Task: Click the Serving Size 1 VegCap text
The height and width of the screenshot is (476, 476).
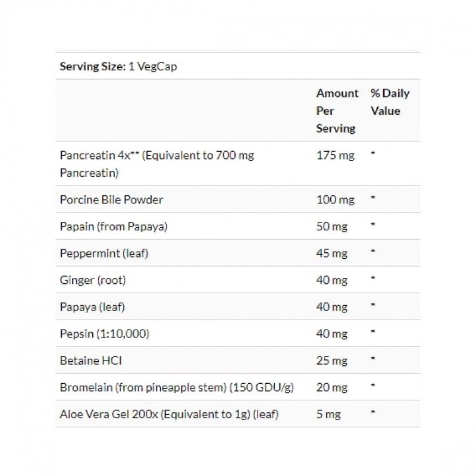Action: click(x=118, y=67)
